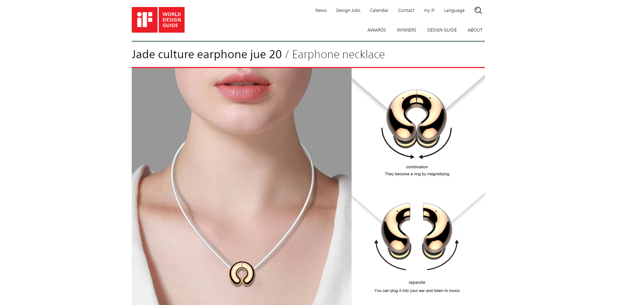Open the News link
This screenshot has height=305, width=644.
click(321, 11)
